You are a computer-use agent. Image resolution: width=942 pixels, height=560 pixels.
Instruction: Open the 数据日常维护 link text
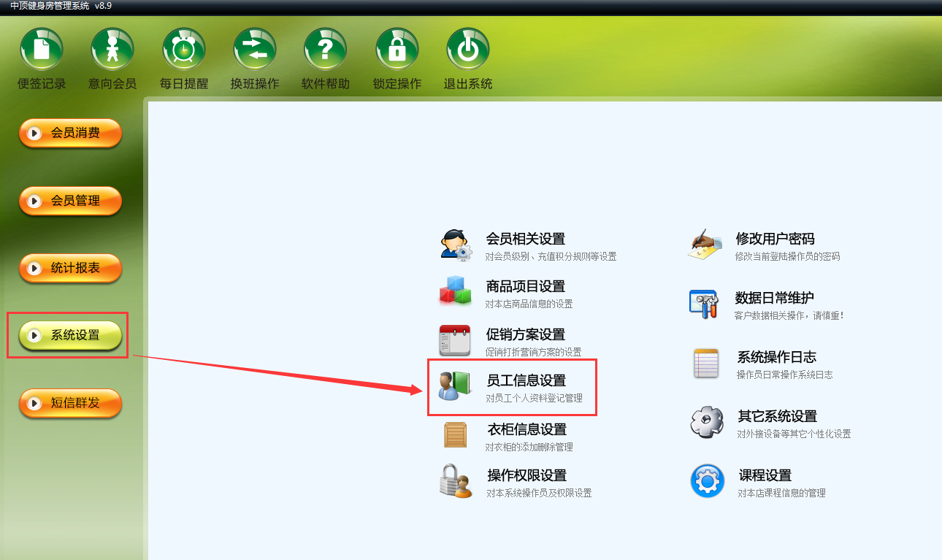[x=775, y=298]
